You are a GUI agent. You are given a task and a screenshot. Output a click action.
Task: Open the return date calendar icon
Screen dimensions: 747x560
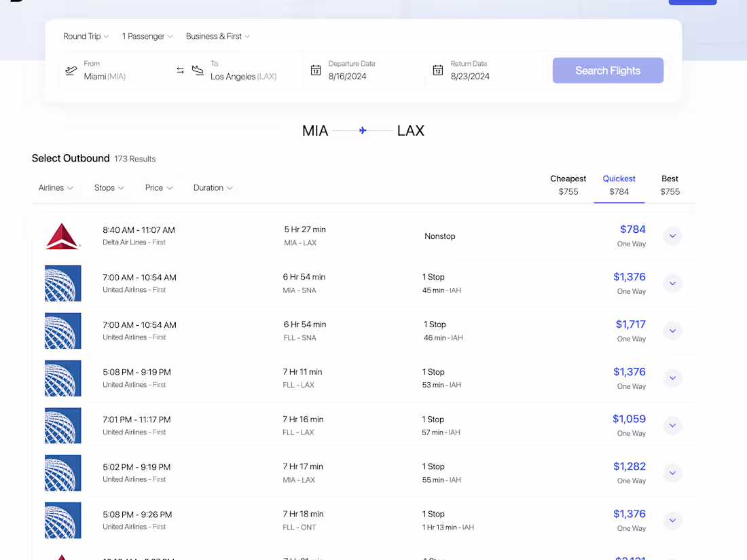(438, 70)
